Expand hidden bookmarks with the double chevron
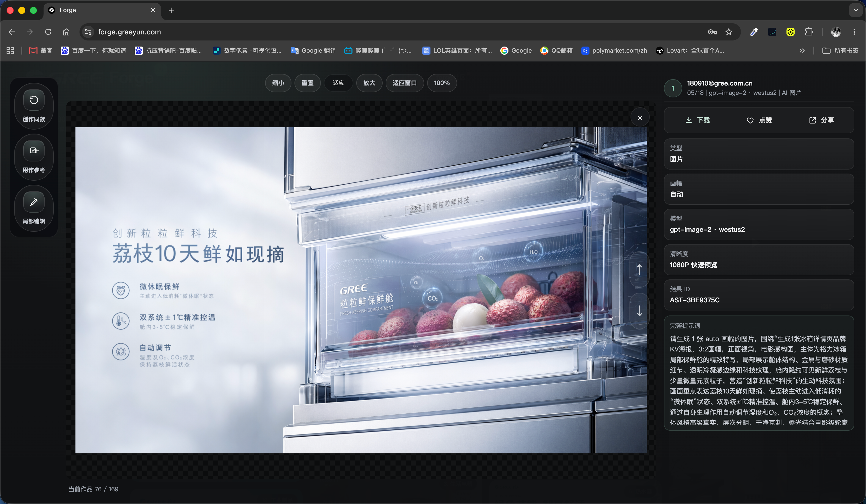Viewport: 866px width, 504px height. coord(802,50)
